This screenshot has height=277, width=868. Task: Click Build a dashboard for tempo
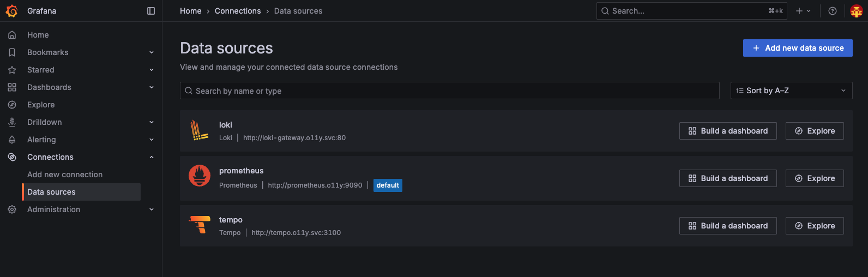(x=728, y=226)
